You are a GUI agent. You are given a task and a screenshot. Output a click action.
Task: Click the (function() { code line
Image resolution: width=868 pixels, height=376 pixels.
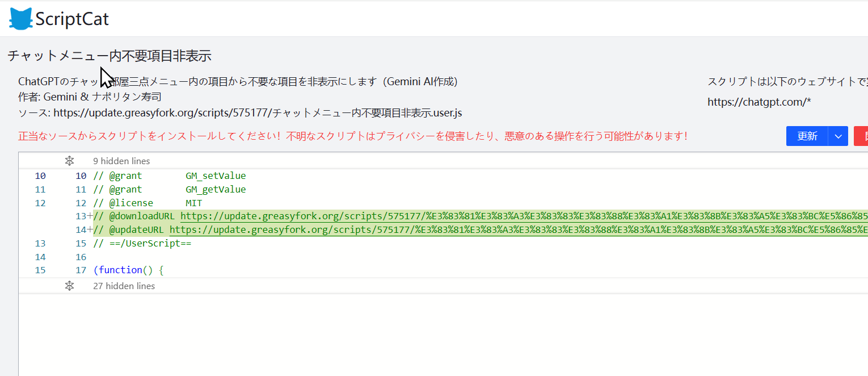coord(128,270)
